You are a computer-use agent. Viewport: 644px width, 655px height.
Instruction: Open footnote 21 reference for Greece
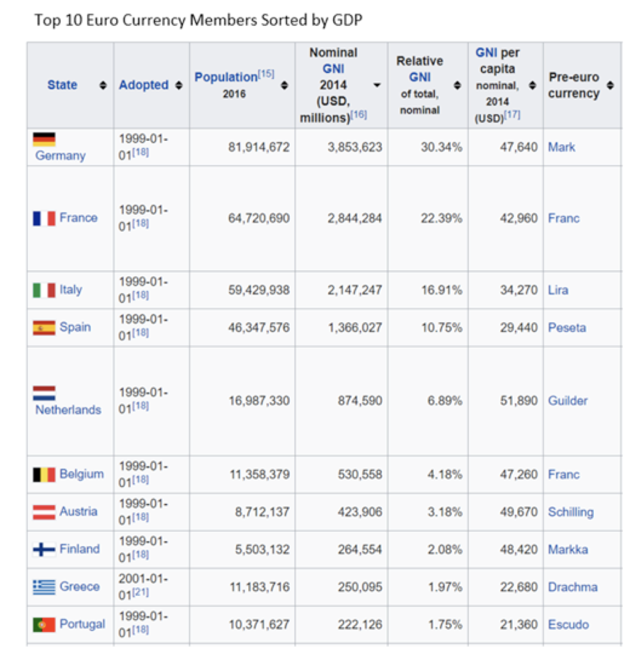pyautogui.click(x=140, y=592)
